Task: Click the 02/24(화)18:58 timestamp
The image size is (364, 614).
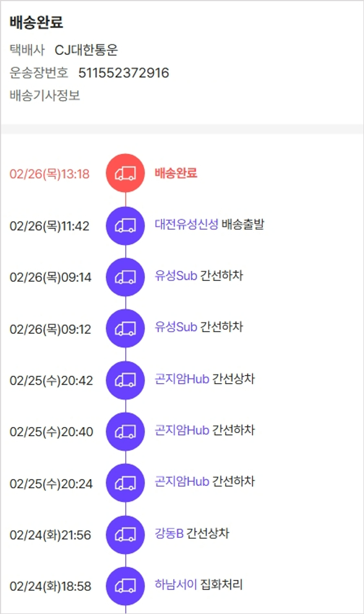Action: click(x=50, y=586)
